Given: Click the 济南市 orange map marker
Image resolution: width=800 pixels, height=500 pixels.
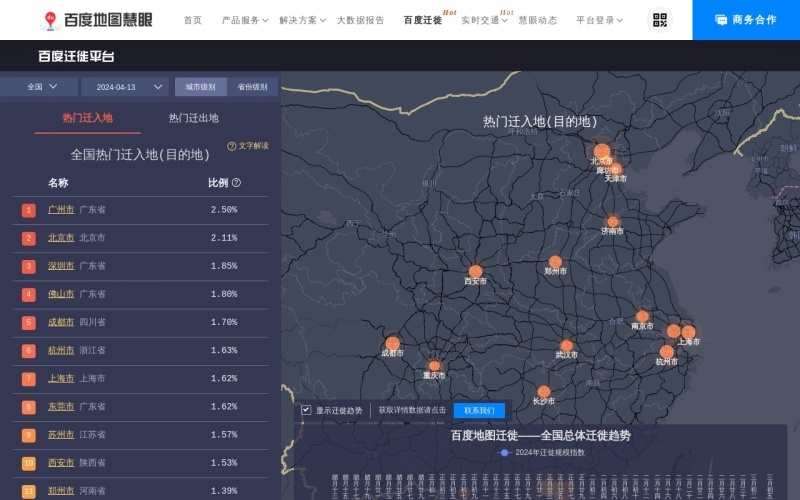Looking at the screenshot, I should tap(613, 222).
